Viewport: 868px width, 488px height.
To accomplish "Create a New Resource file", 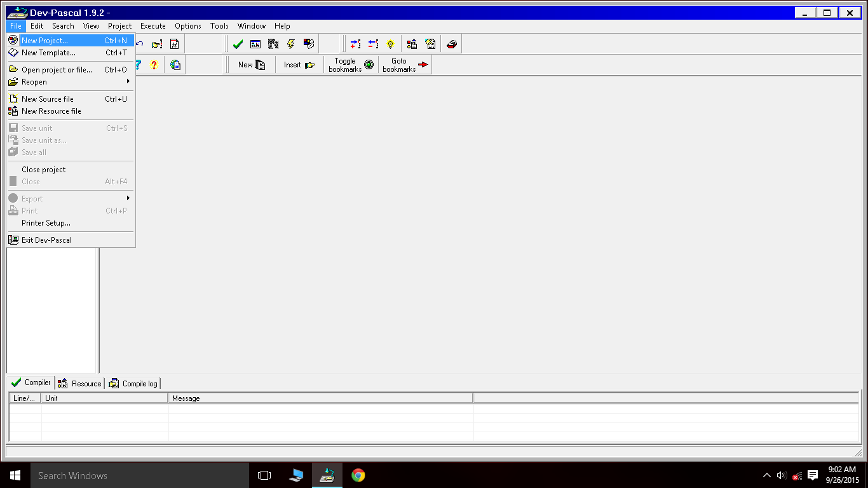I will tap(71, 111).
